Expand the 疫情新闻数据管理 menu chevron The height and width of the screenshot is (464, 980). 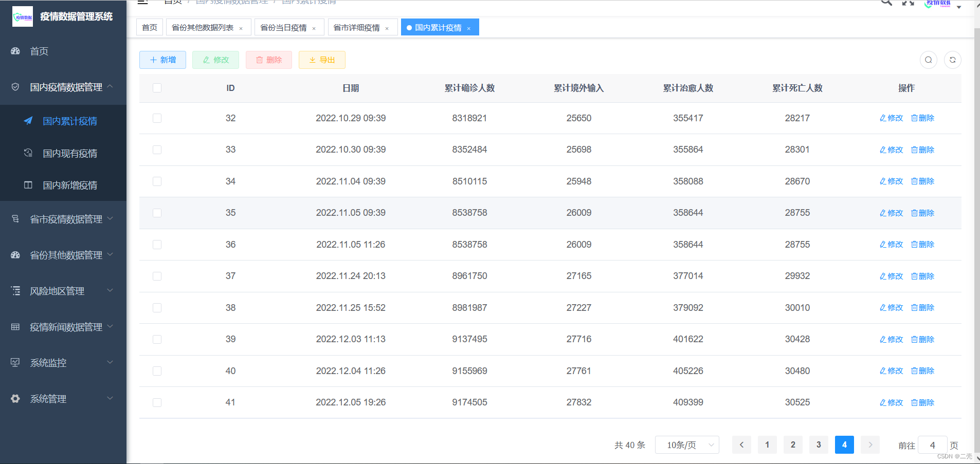click(110, 326)
